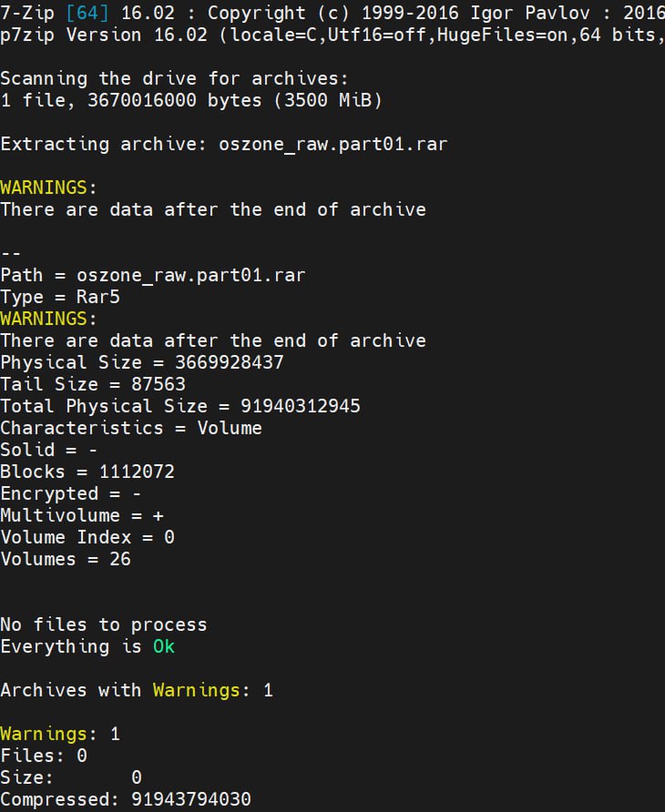Click the Physical Size value 3669928437

(x=230, y=362)
